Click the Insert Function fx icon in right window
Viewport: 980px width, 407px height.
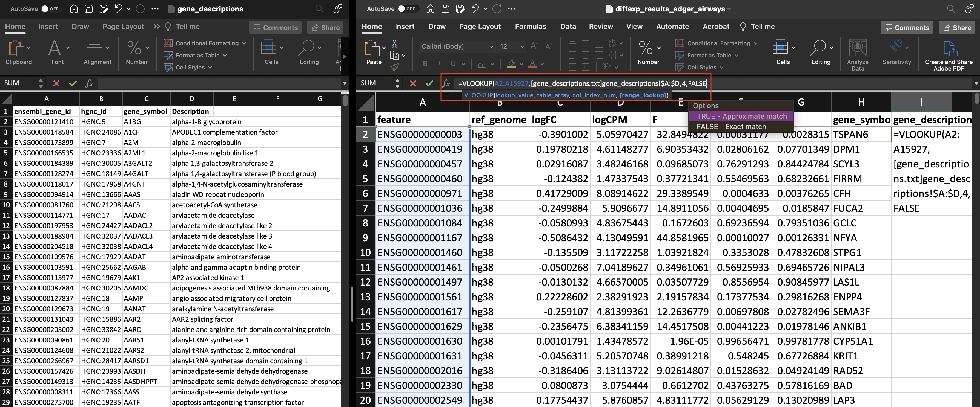(x=446, y=83)
